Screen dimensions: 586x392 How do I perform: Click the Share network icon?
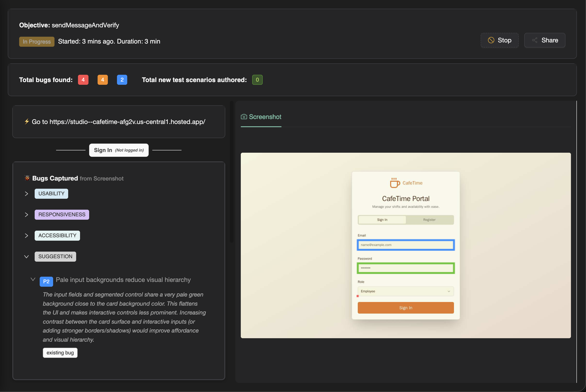pyautogui.click(x=534, y=40)
